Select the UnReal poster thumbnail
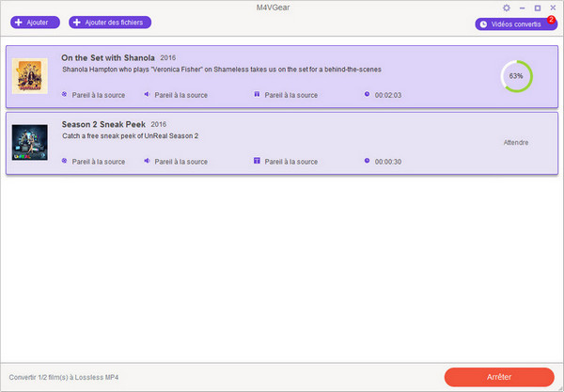 (30, 142)
